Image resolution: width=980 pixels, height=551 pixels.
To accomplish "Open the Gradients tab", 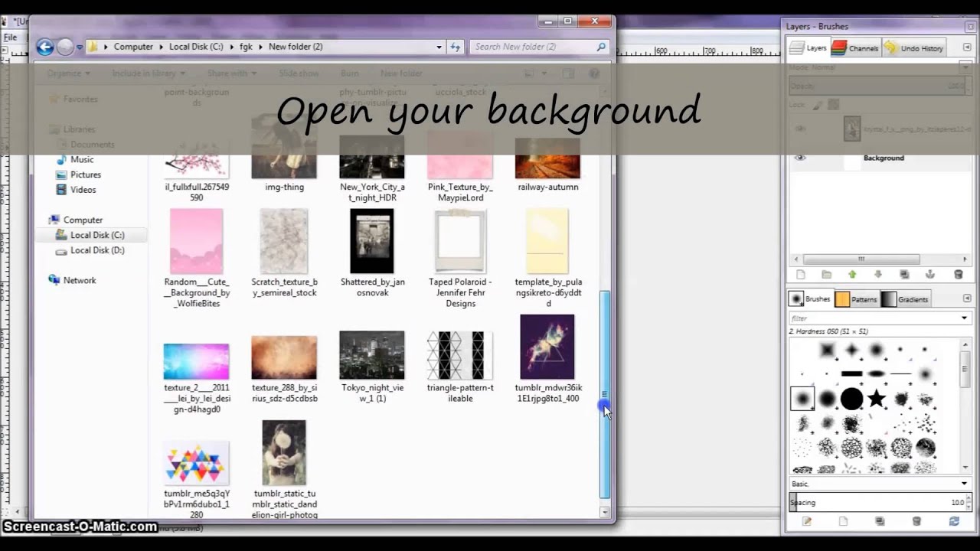I will (904, 299).
